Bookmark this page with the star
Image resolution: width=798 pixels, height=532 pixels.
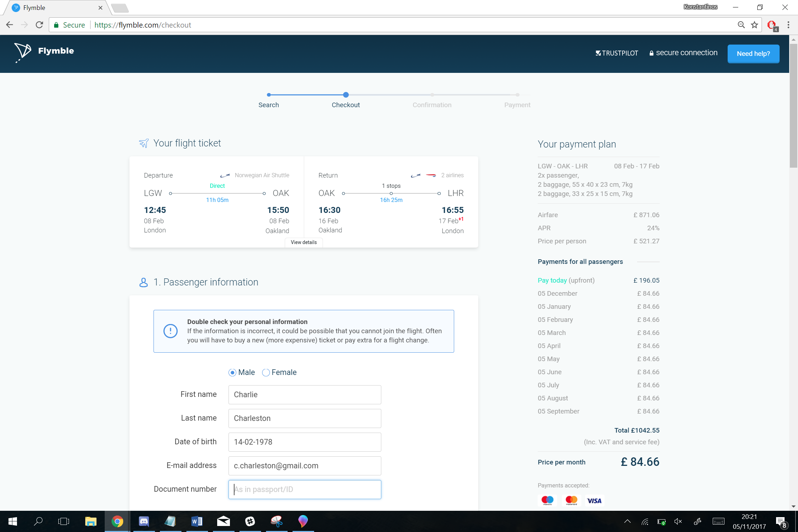click(754, 25)
